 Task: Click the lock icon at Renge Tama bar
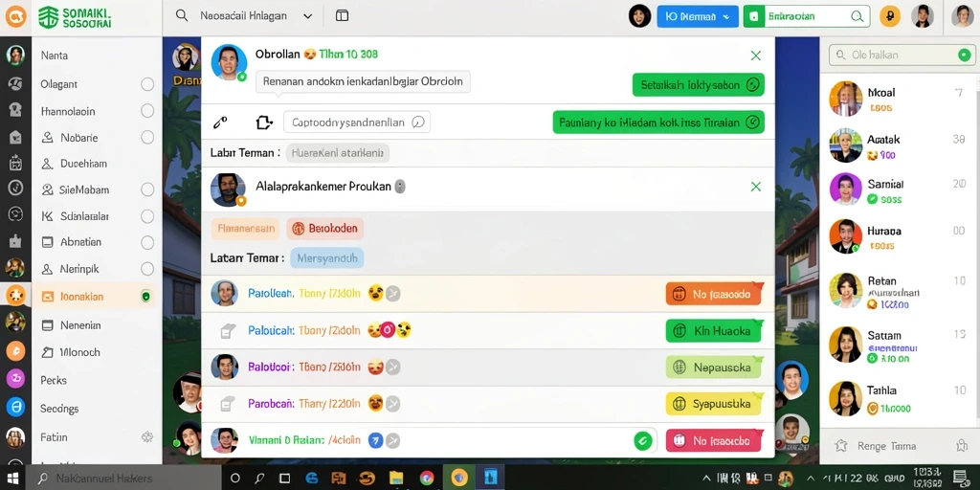962,446
